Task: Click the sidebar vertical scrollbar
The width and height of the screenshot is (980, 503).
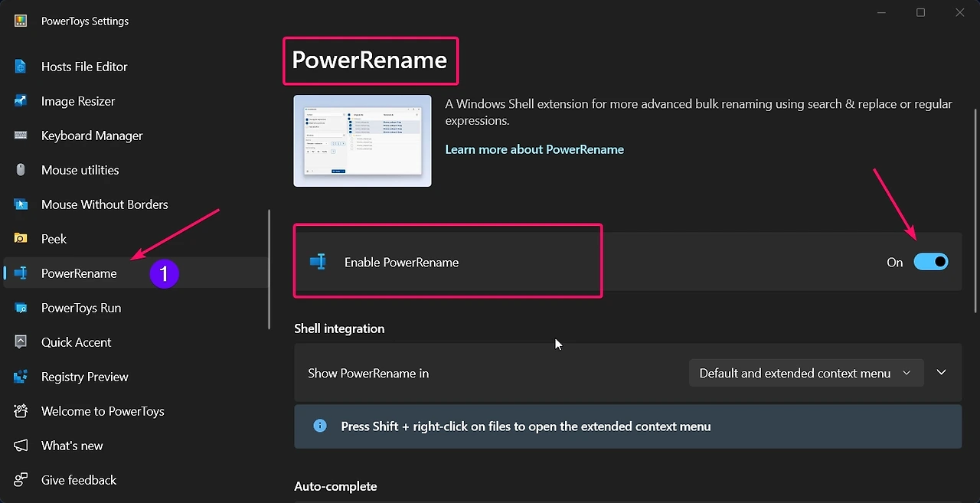Action: click(x=269, y=269)
